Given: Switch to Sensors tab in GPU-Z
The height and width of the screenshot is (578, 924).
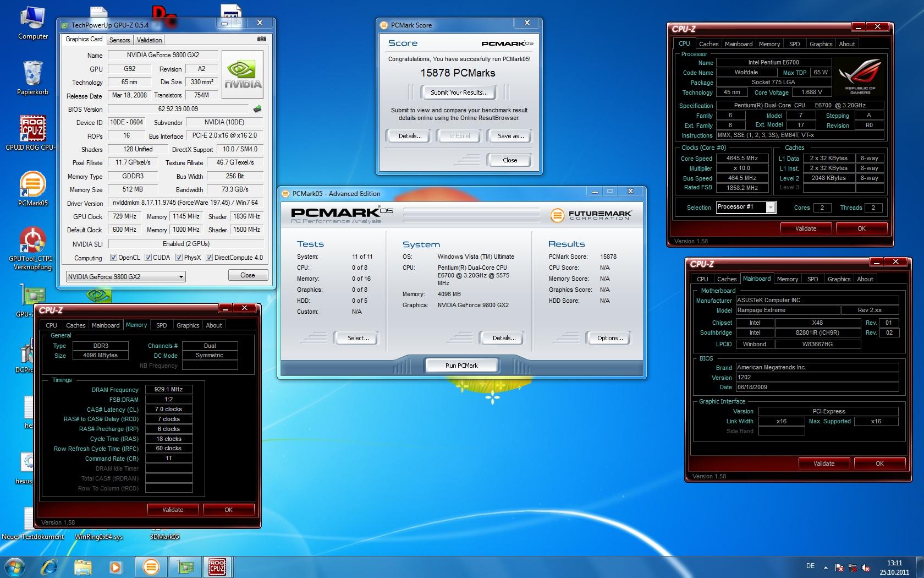Looking at the screenshot, I should click(119, 40).
